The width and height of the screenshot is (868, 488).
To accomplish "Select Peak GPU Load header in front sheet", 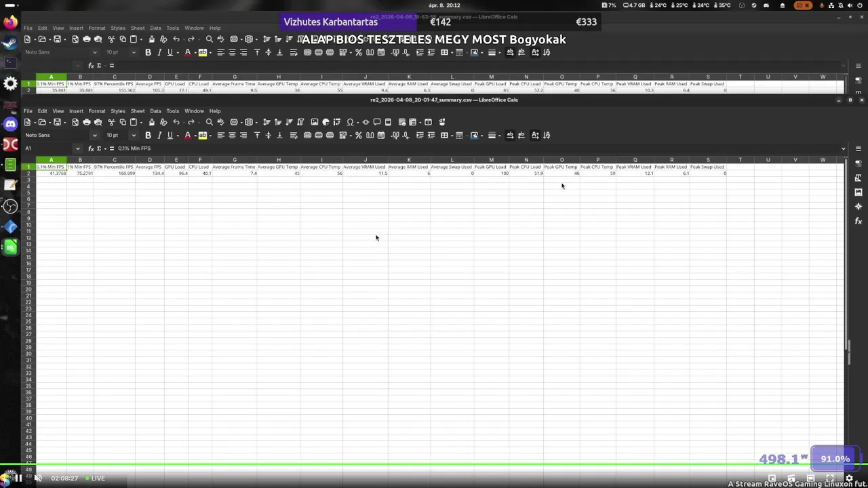I will click(x=491, y=167).
